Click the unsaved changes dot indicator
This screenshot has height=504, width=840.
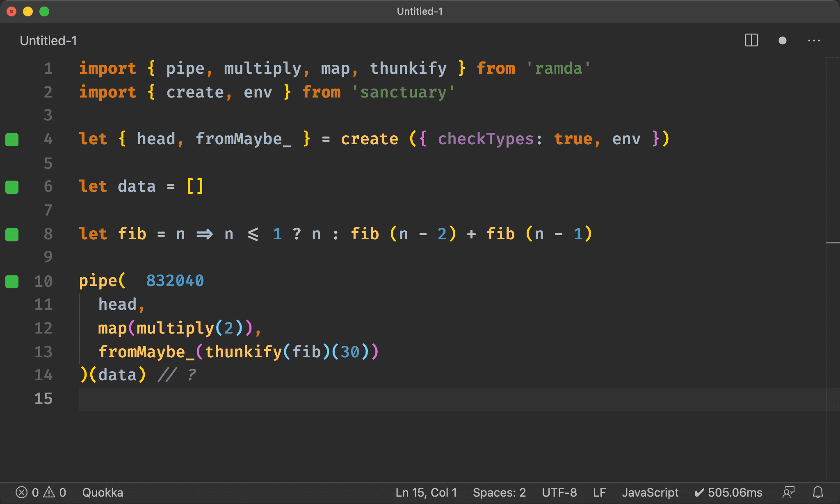coord(782,40)
